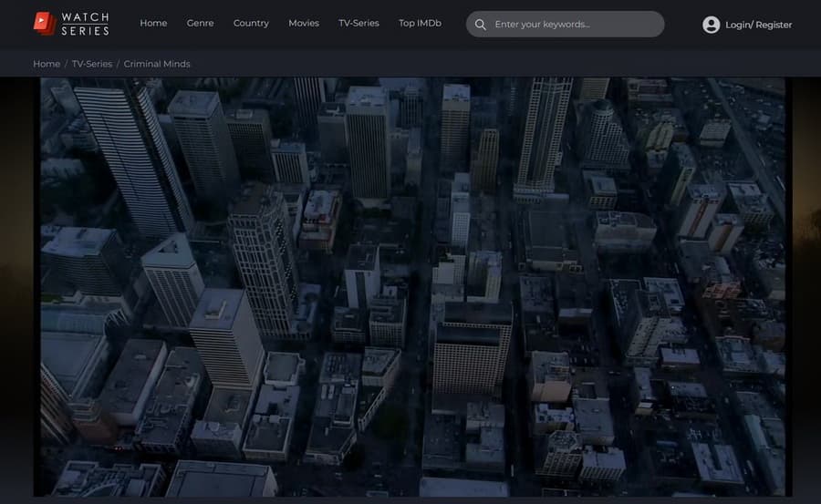Click the red Watch Series play logo
Screen dimensions: 821x504
[45, 24]
